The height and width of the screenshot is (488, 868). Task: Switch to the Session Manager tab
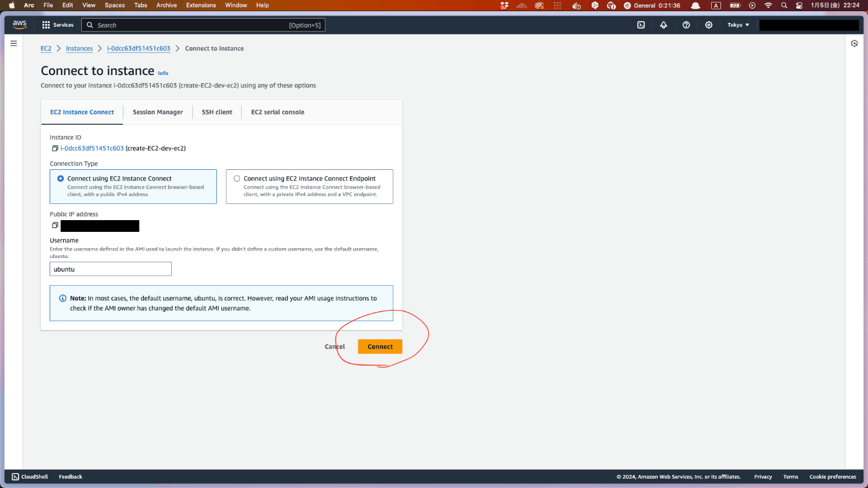[x=157, y=112]
